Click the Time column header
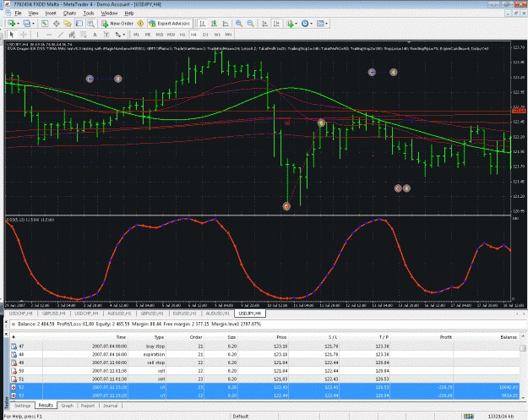This screenshot has width=528, height=420. coord(85,337)
